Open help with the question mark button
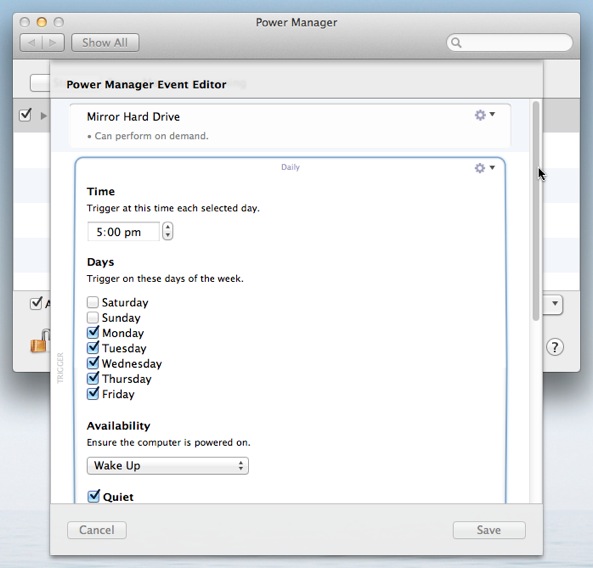The width and height of the screenshot is (593, 568). [555, 347]
